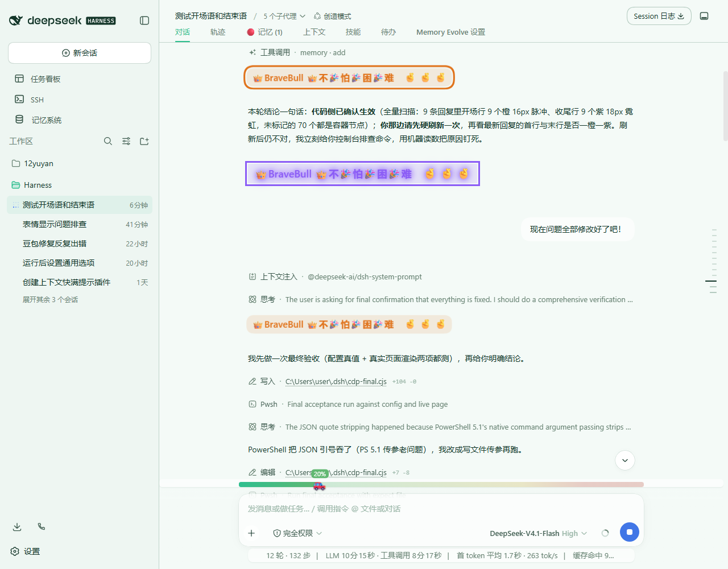This screenshot has width=728, height=569.
Task: Focus the message input field
Action: click(441, 509)
